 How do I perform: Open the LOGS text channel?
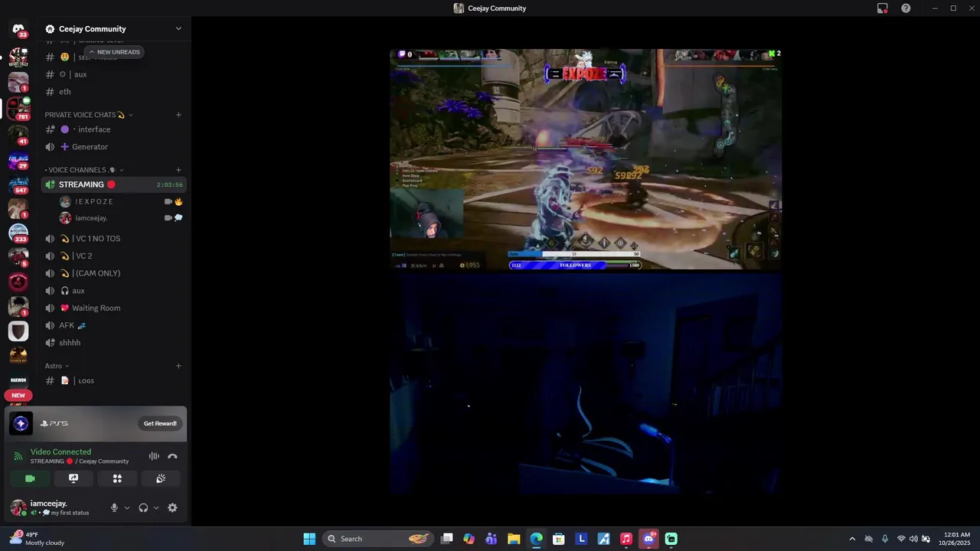[x=114, y=380]
